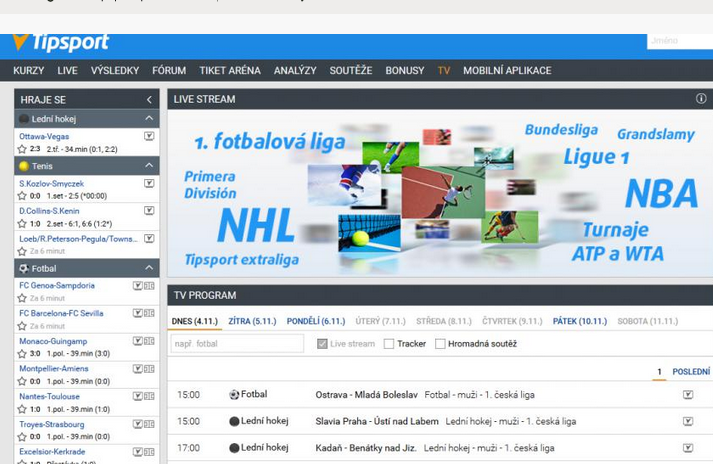
Task: Open the ANALÝZY menu
Action: tap(295, 71)
